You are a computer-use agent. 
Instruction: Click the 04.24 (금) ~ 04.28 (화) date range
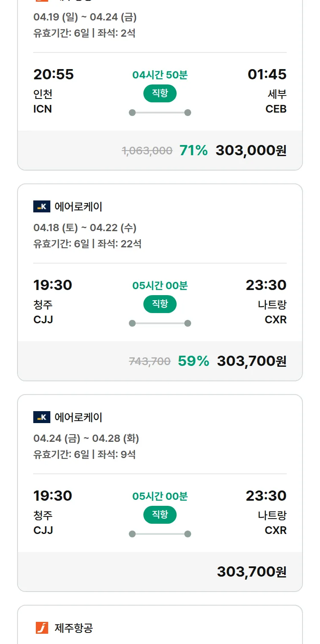pyautogui.click(x=86, y=438)
